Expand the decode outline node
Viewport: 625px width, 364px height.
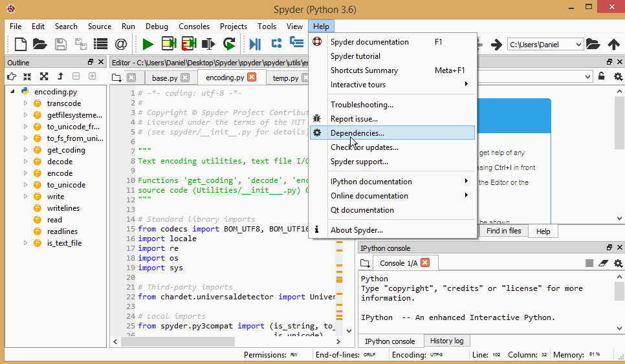tap(25, 161)
